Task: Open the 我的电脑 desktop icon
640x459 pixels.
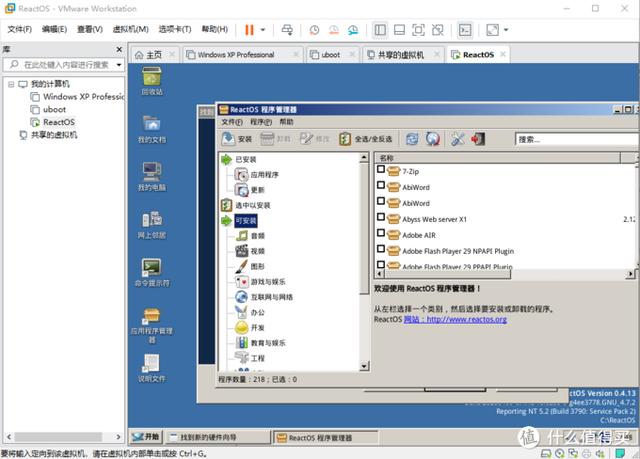Action: pos(152,177)
